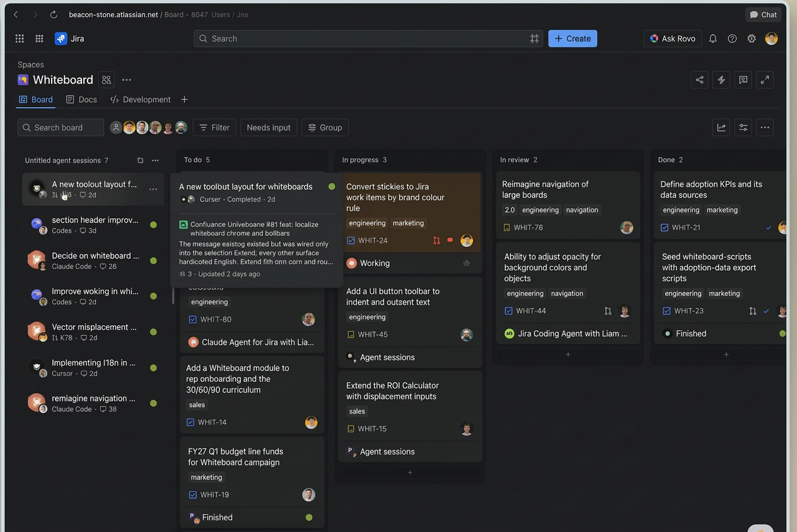Click the WHIT-19 task checkbox icon
797x532 pixels.
pos(193,495)
